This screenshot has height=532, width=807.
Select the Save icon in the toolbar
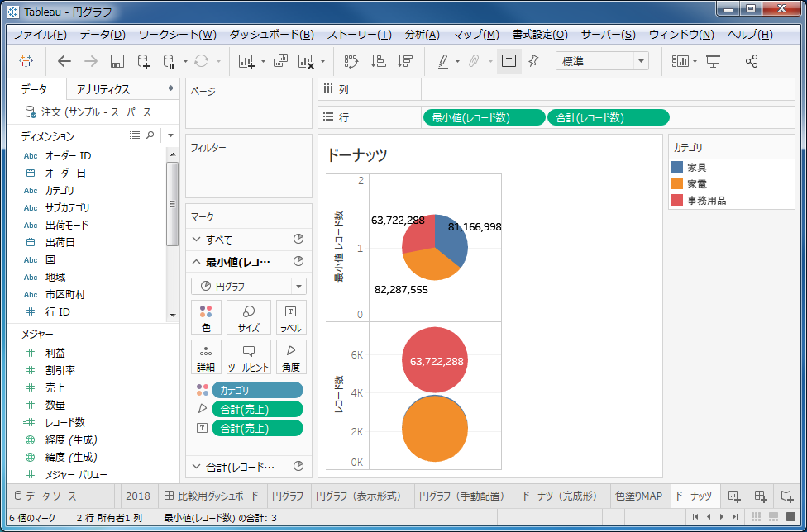point(117,60)
